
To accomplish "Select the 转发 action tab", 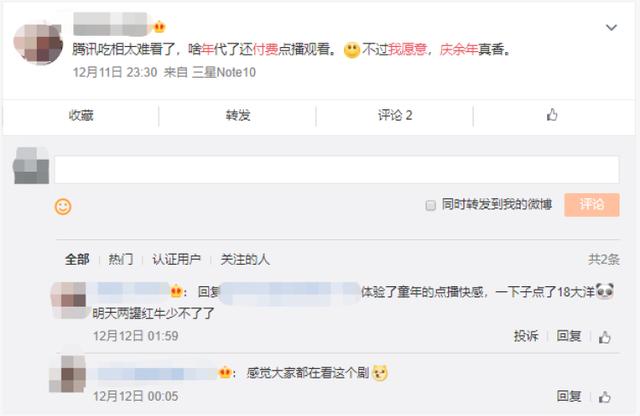I will 238,116.
